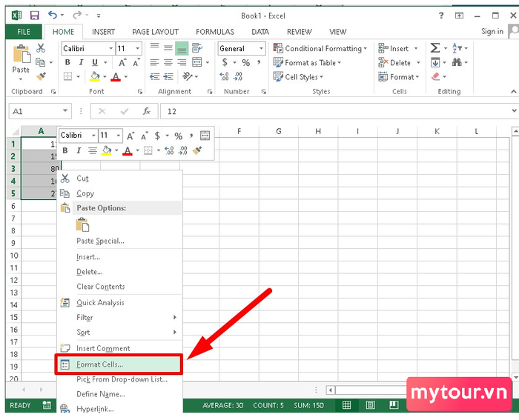Apply yellow Fill Color in mini toolbar
Image resolution: width=519 pixels, height=420 pixels.
click(107, 150)
